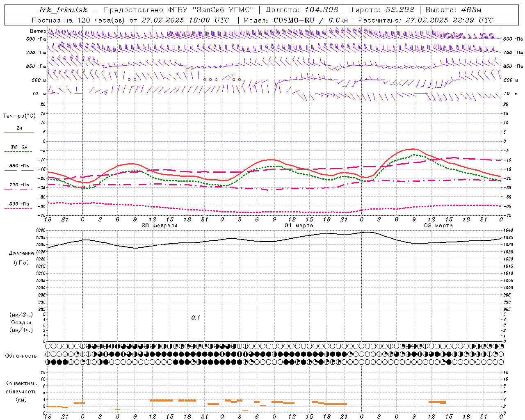525x420 pixels.
Task: Click the 'Облачность' cloud cover label
Action: (21, 356)
